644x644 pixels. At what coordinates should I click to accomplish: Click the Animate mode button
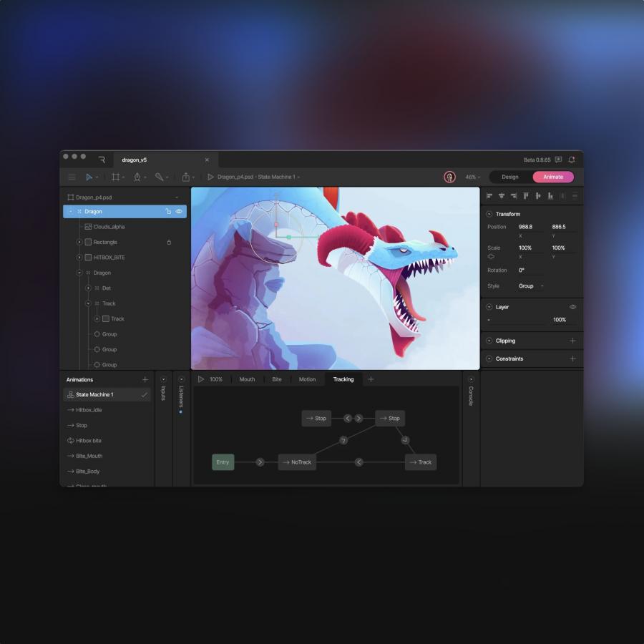click(x=552, y=177)
